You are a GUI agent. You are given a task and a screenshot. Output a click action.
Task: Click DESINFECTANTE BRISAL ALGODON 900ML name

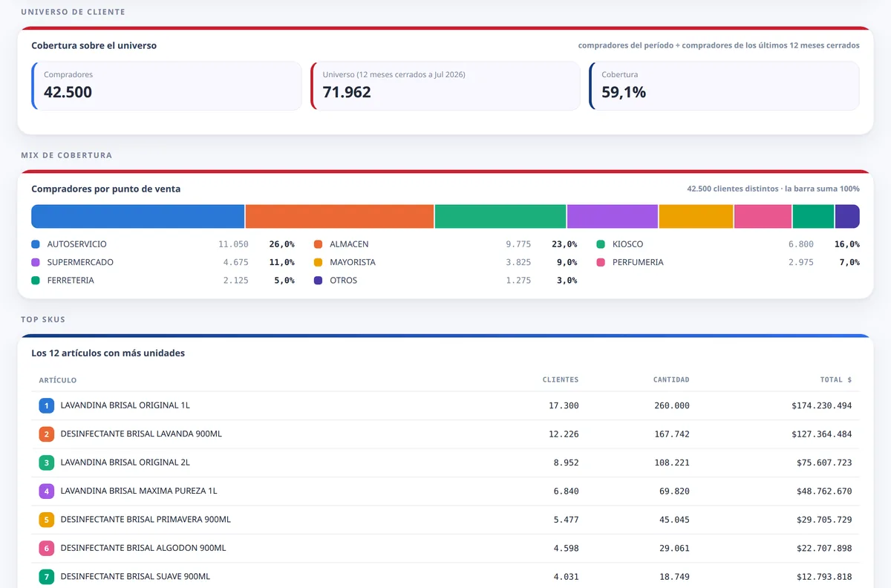pos(143,548)
